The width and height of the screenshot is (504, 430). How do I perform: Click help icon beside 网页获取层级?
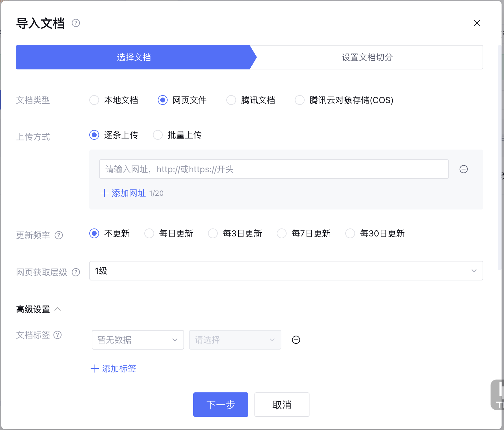coord(76,272)
